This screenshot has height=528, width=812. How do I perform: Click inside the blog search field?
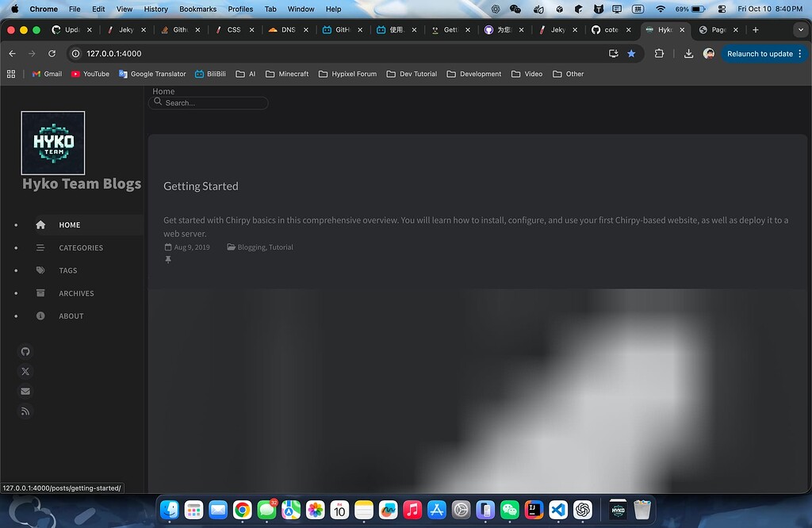209,102
